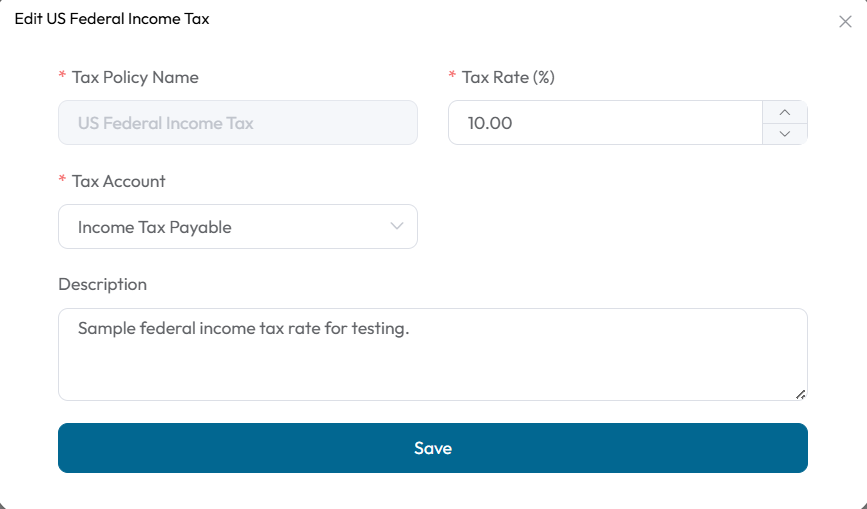867x509 pixels.
Task: Click the red asterisk beside Tax Rate
Action: (x=452, y=75)
